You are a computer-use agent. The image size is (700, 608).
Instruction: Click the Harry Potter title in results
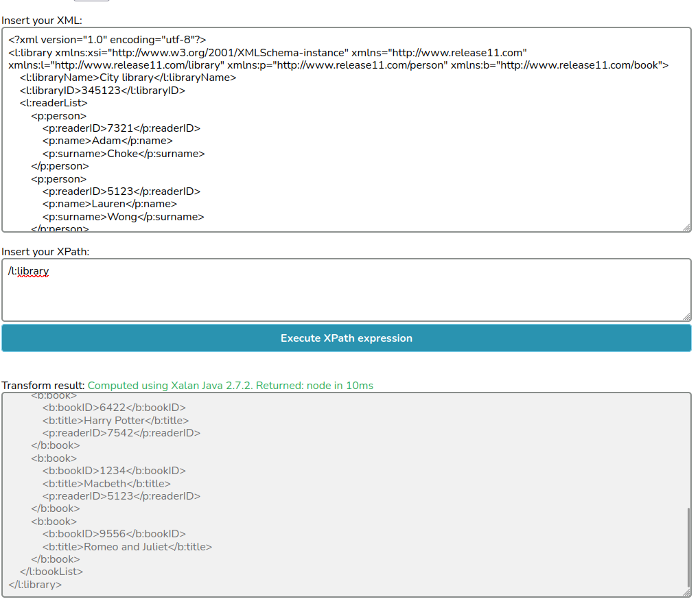[x=115, y=421]
